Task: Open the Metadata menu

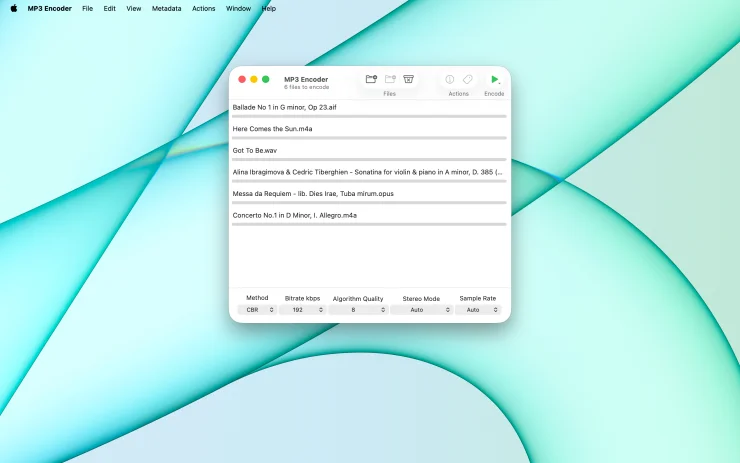Action: coord(167,8)
